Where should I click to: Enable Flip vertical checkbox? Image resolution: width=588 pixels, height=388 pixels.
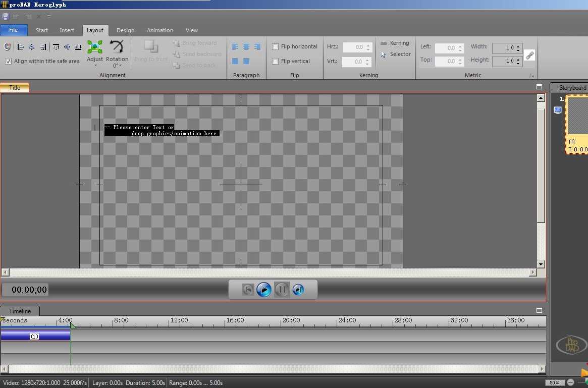(x=275, y=61)
